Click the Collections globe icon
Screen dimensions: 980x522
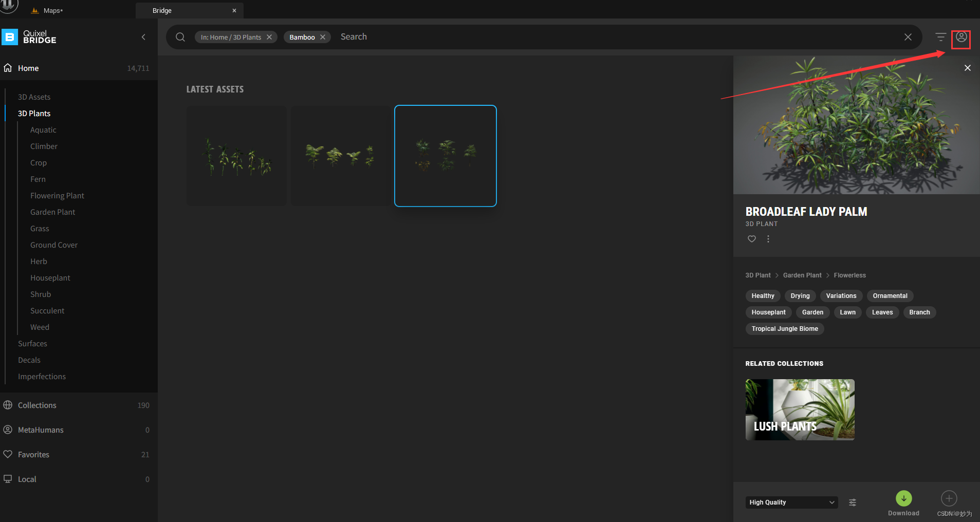pyautogui.click(x=8, y=405)
